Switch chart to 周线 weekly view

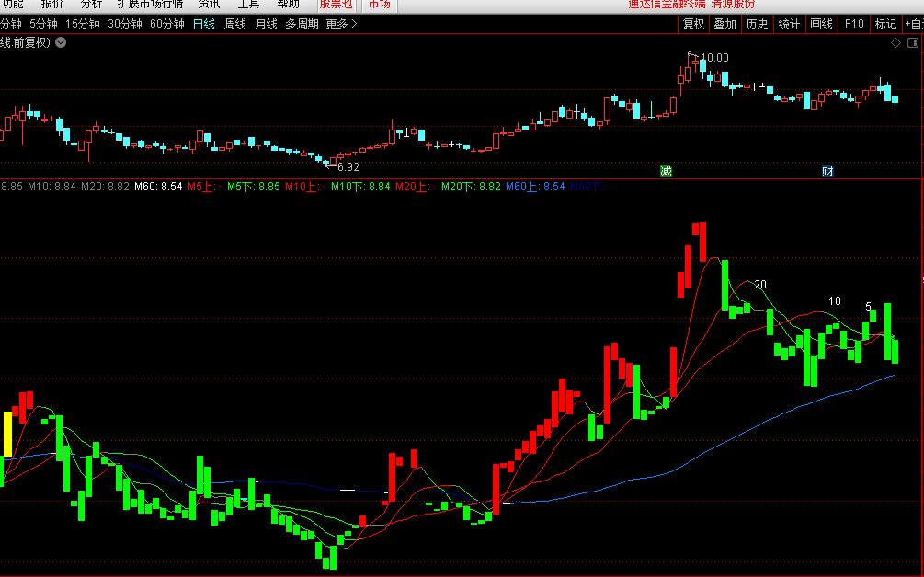[x=235, y=24]
